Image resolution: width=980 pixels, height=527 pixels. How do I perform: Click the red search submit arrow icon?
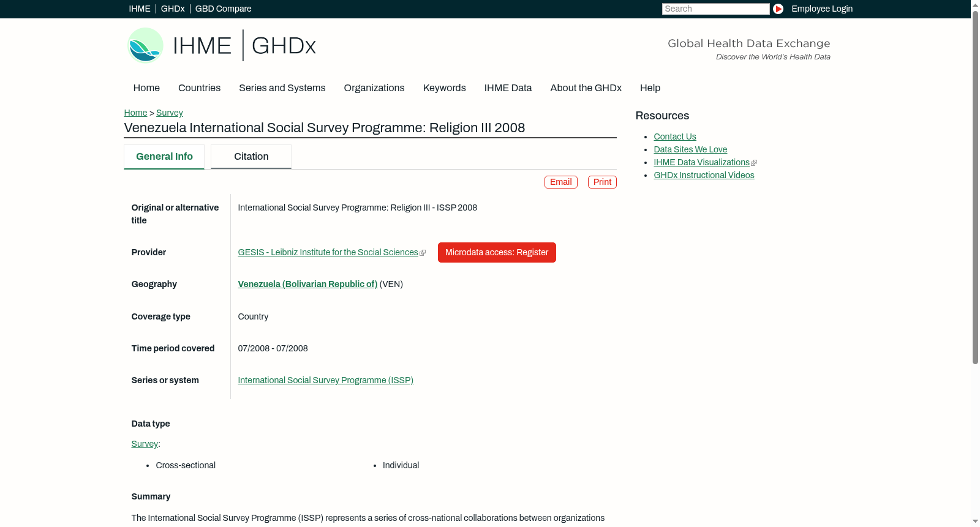tap(778, 9)
